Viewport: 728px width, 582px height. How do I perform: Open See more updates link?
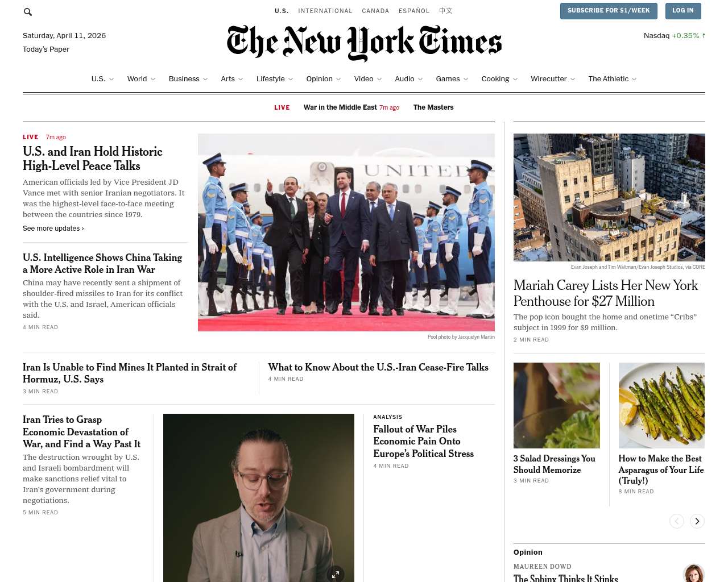point(53,228)
